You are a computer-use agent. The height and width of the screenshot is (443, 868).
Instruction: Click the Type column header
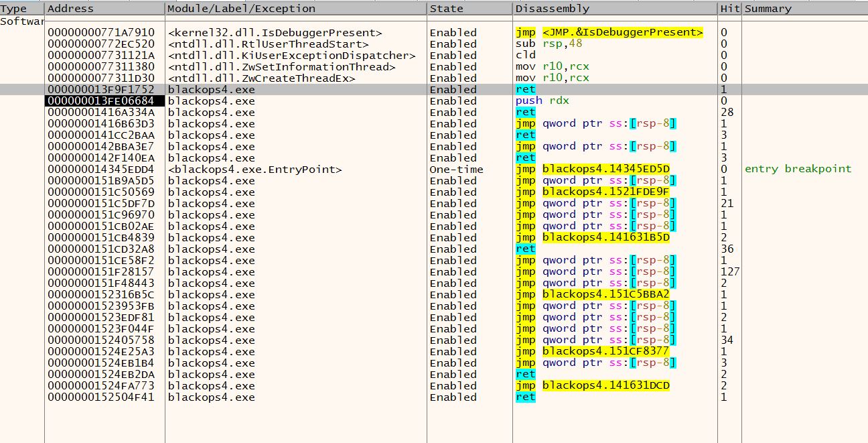pyautogui.click(x=22, y=9)
